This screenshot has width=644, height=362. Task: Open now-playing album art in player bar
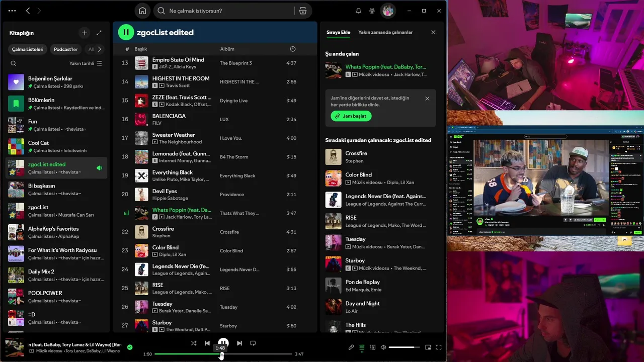click(15, 347)
